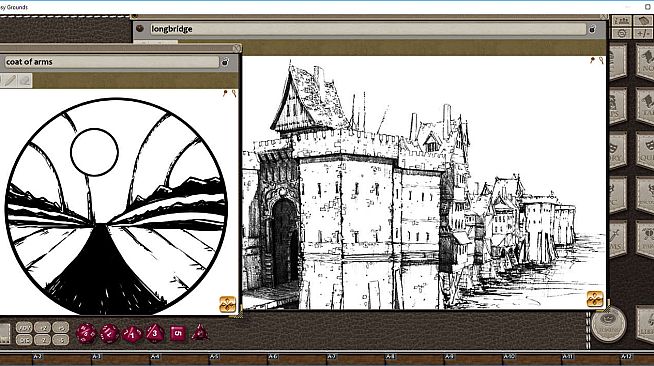Select the pencil draw tool in coat of arms
Screen dimensions: 654x366
pos(10,80)
